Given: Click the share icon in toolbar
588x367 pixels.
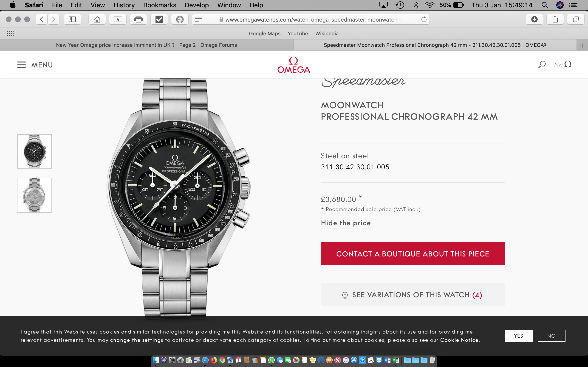Looking at the screenshot, I should pos(555,19).
